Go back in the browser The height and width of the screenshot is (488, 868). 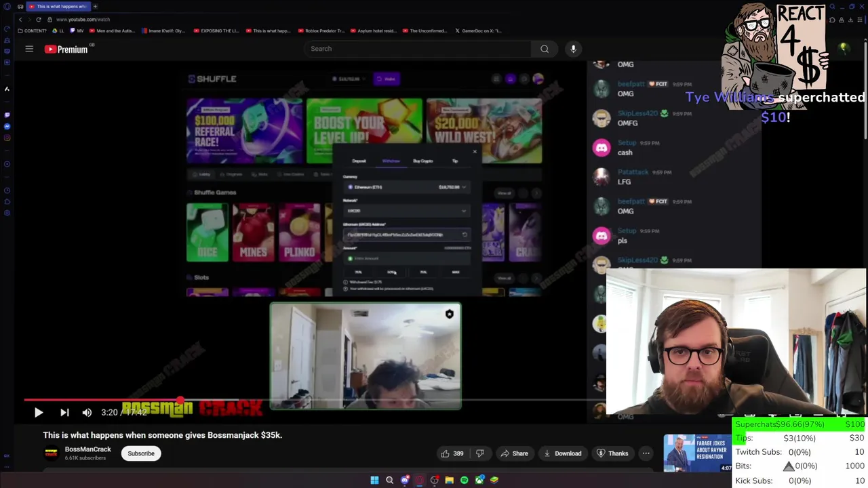click(20, 19)
